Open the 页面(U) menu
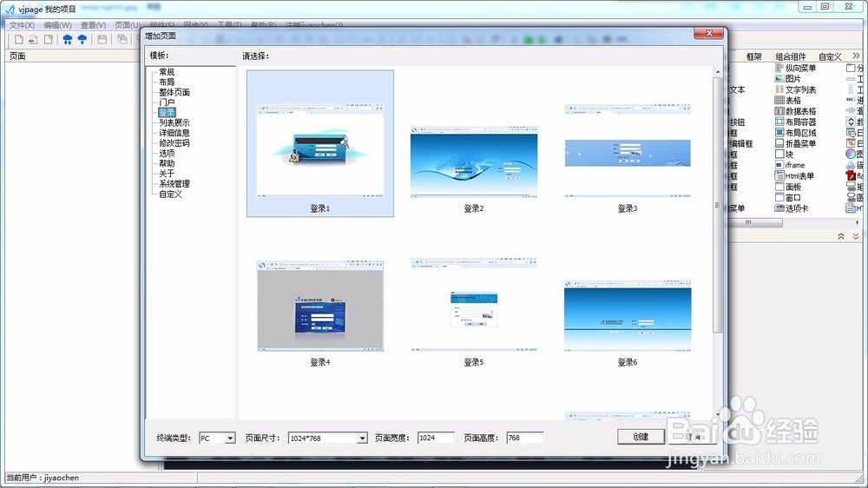868x488 pixels. pyautogui.click(x=128, y=25)
